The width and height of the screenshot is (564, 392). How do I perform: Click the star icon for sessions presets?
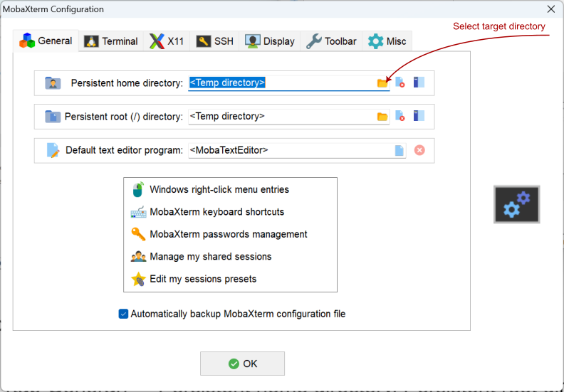(138, 279)
